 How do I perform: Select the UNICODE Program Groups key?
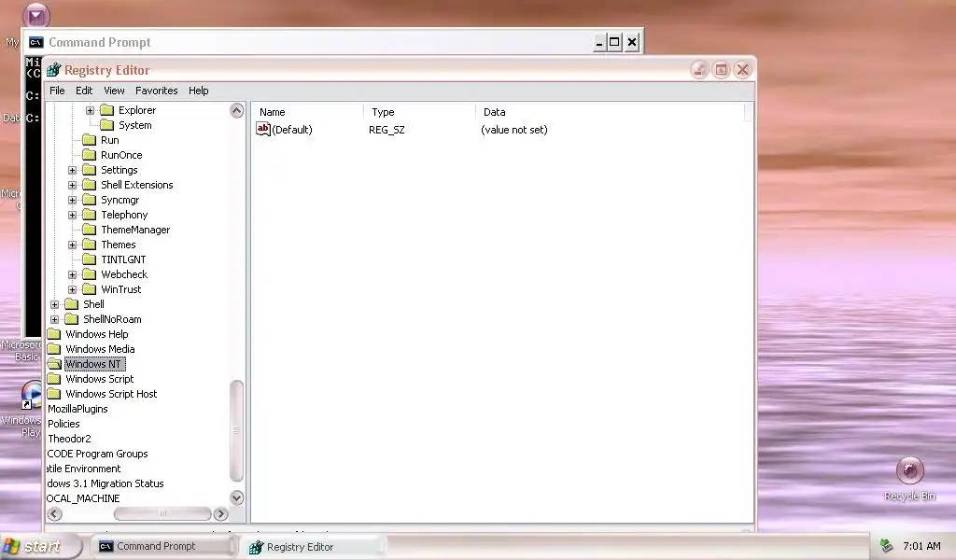point(97,454)
